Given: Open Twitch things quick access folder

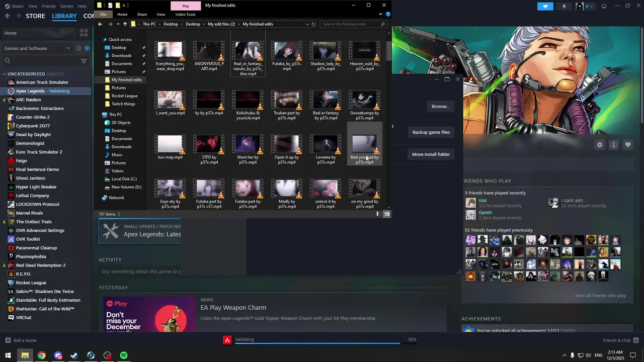Looking at the screenshot, I should click(x=123, y=104).
